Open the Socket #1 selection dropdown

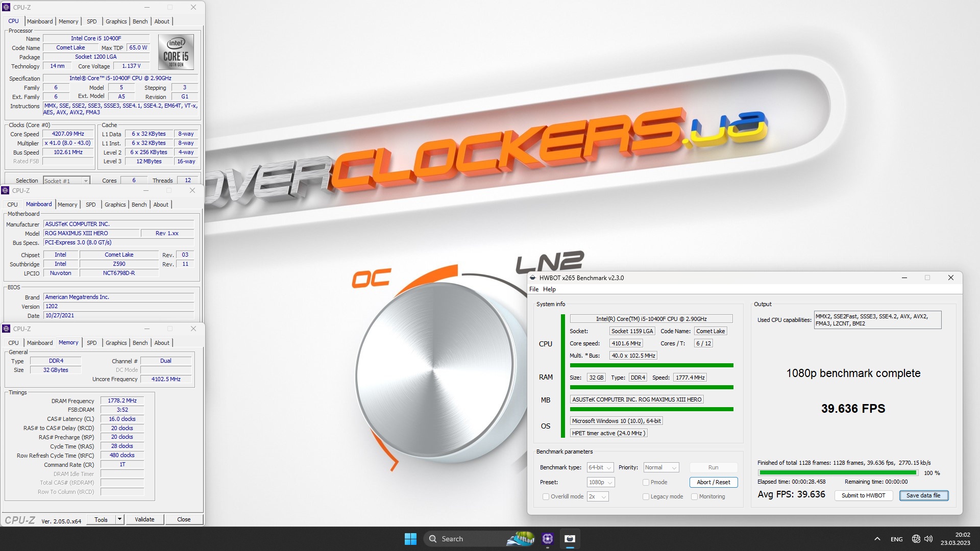point(66,181)
